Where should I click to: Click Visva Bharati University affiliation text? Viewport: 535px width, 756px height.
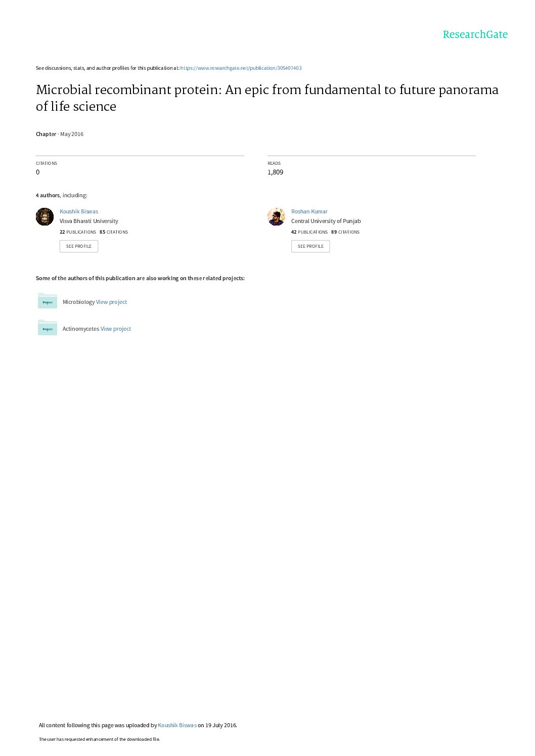pos(89,221)
